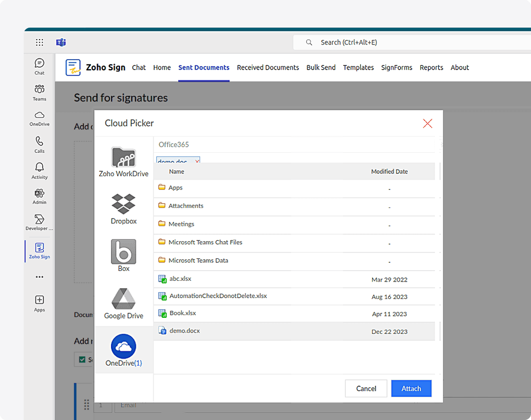Image resolution: width=531 pixels, height=420 pixels.
Task: Open OneDrive in Teams sidebar
Action: pos(40,118)
